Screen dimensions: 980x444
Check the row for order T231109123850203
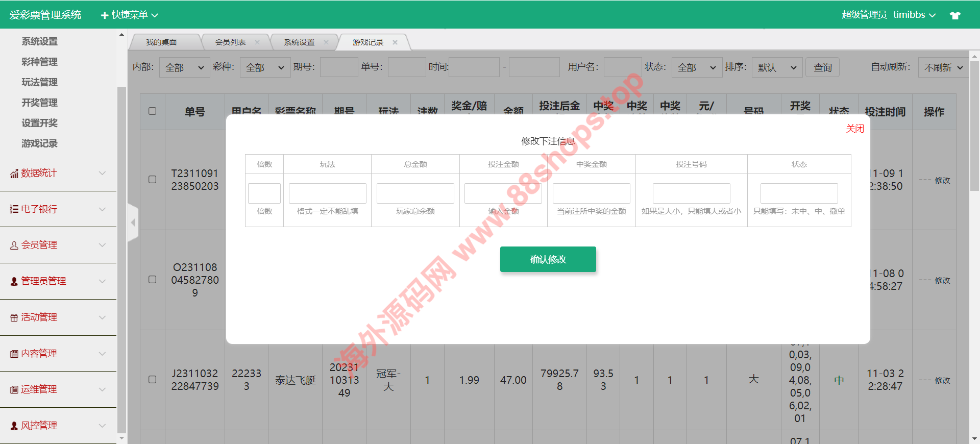pyautogui.click(x=152, y=180)
